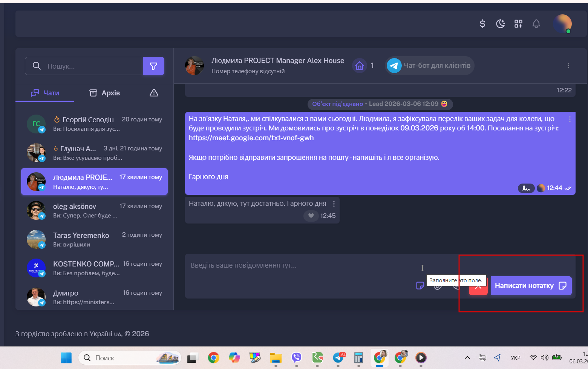The image size is (588, 369).
Task: Click the KOSTENKO company logo avatar
Action: click(x=36, y=268)
